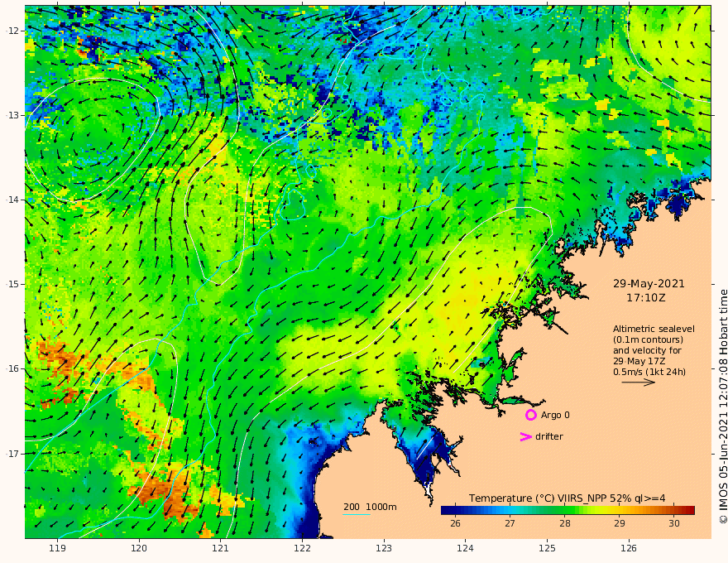Click the 'Altimetric sealevel' legend text
Viewport: 728px width, 563px height.
point(654,329)
